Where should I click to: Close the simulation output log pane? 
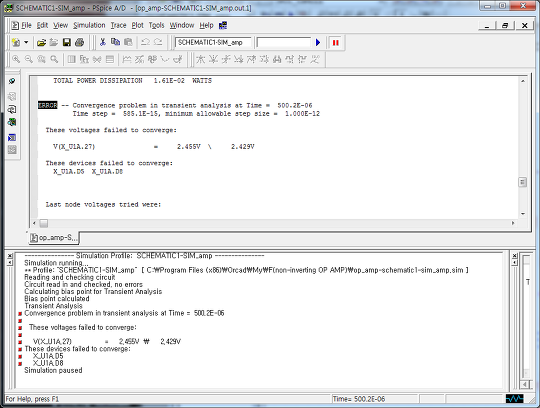pos(10,256)
